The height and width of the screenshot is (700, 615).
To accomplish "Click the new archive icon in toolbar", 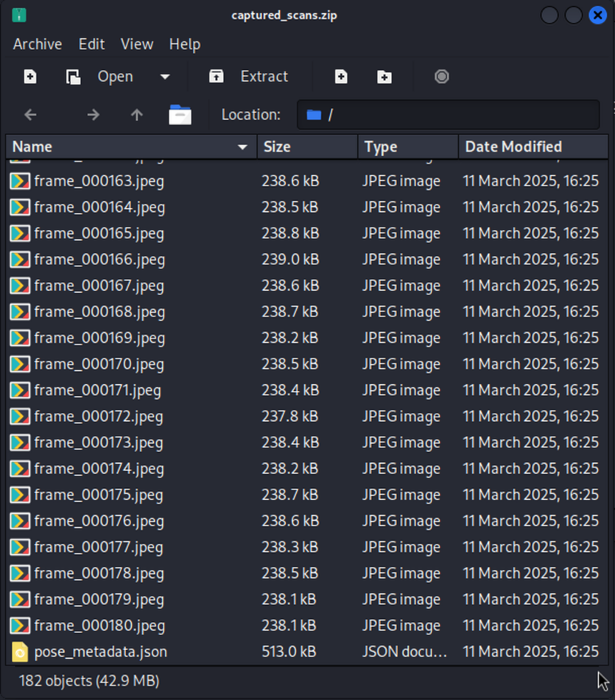I will click(x=30, y=77).
